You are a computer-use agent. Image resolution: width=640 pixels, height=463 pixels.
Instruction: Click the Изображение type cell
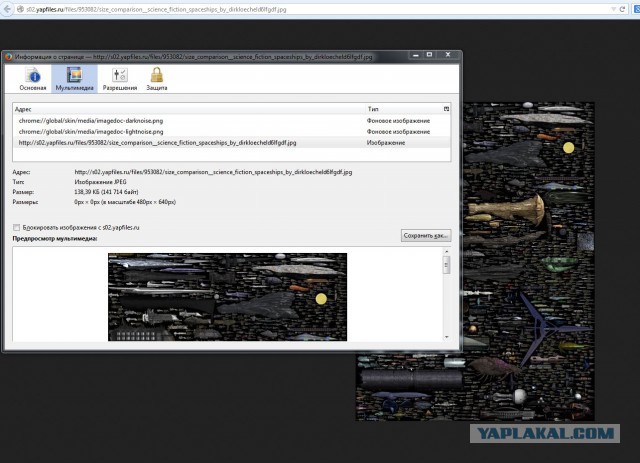pos(386,143)
